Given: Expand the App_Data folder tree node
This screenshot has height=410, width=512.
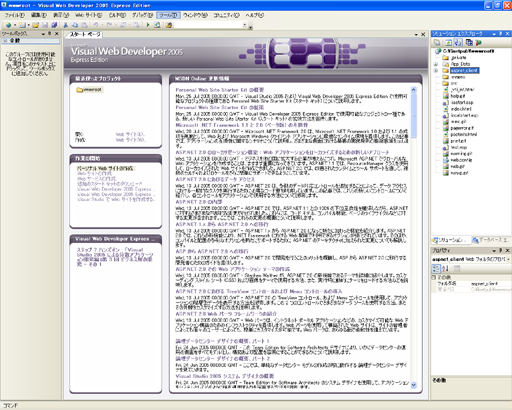Looking at the screenshot, I should pos(436,64).
